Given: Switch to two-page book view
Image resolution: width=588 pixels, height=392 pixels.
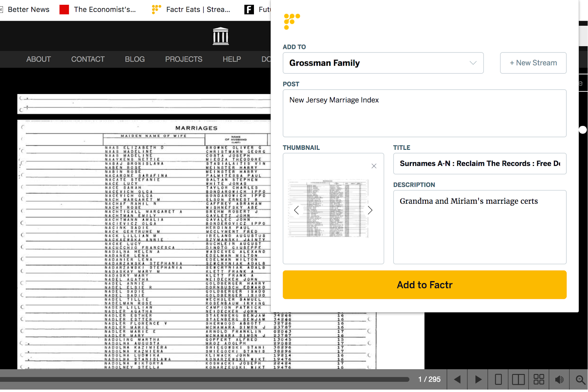Looking at the screenshot, I should (x=519, y=380).
